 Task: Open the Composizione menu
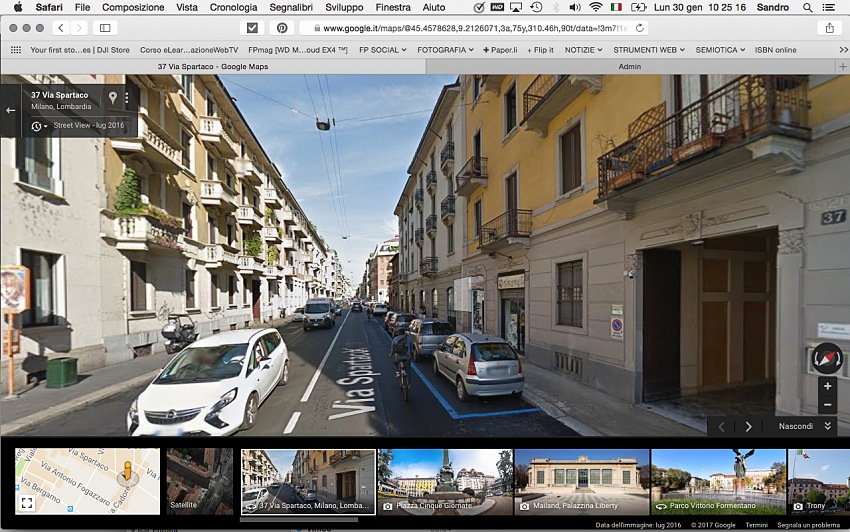[133, 8]
